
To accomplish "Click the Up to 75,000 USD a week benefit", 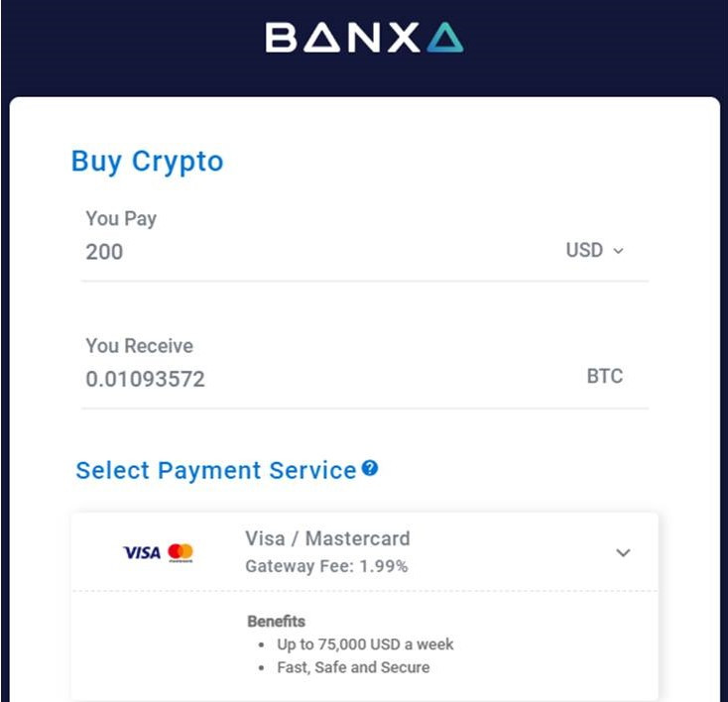I will [365, 644].
